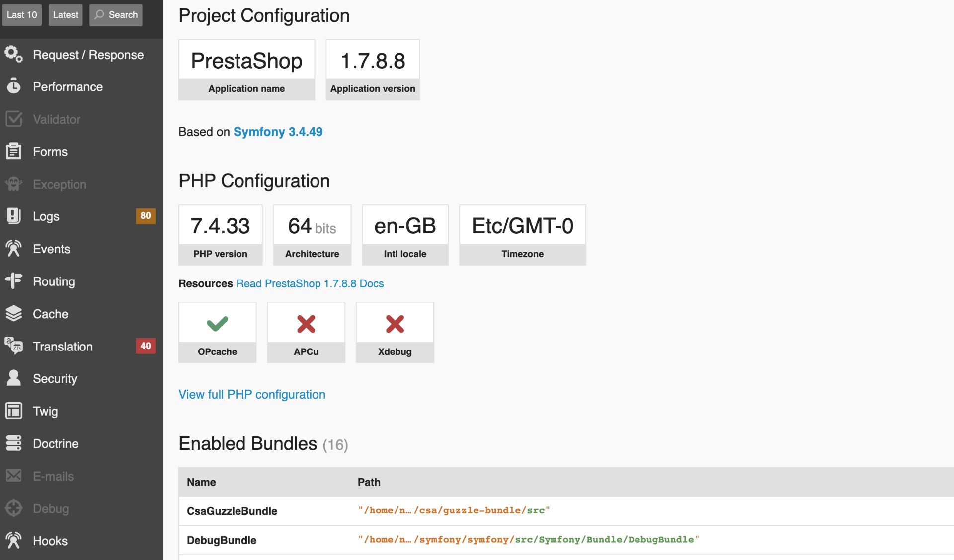954x560 pixels.
Task: Click the Request / Response gears icon
Action: click(x=14, y=55)
